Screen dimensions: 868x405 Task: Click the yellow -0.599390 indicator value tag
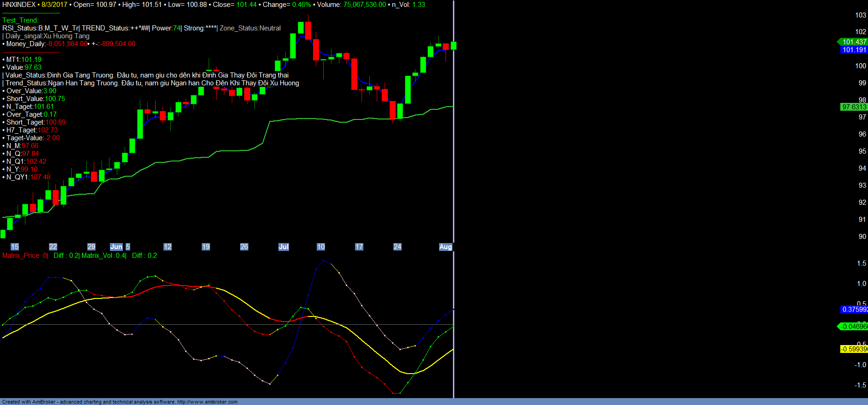tap(854, 349)
